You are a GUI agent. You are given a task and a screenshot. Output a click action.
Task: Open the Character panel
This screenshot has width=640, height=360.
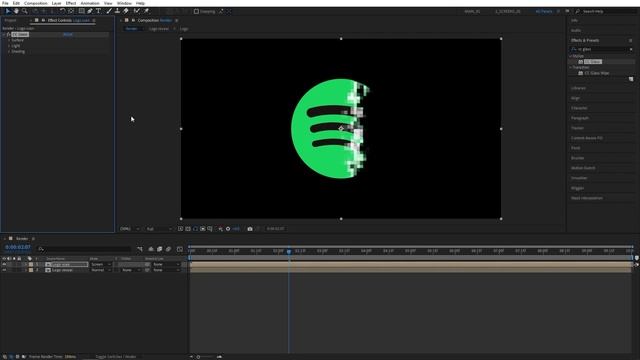click(x=579, y=108)
